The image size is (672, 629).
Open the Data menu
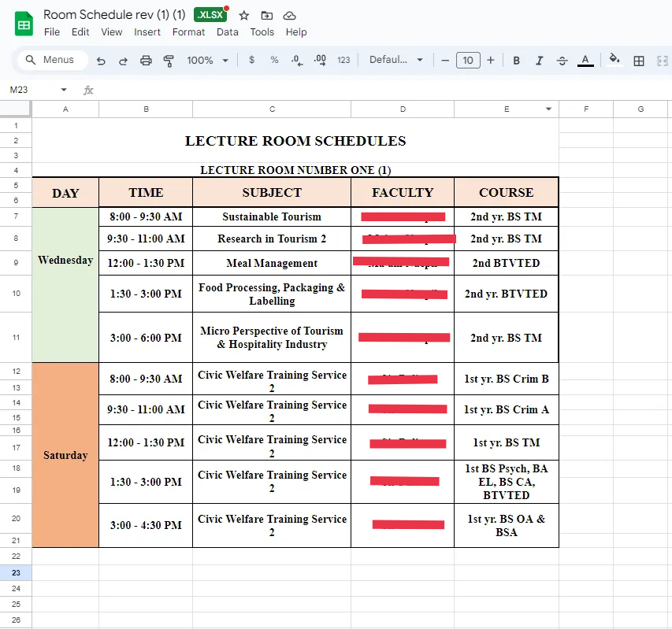pyautogui.click(x=227, y=32)
